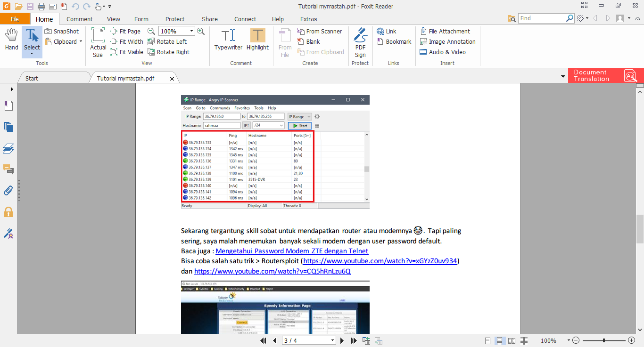This screenshot has width=644, height=347.
Task: Click the zoom slider handle in status bar
Action: [x=604, y=340]
